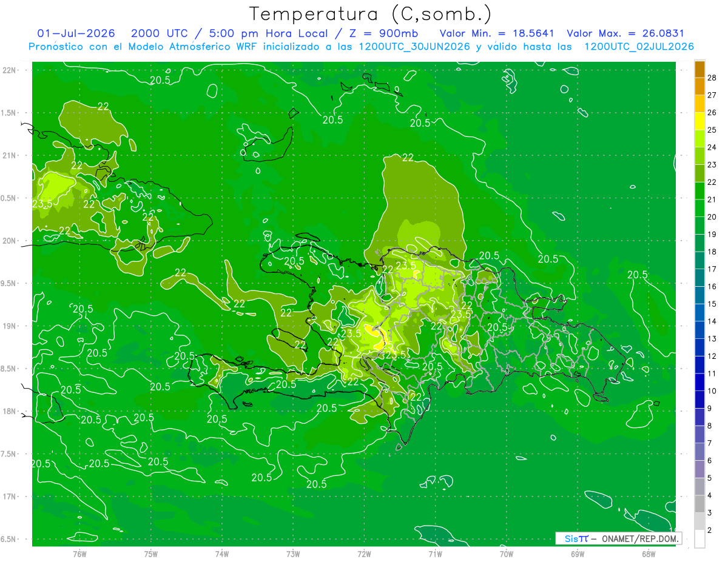The width and height of the screenshot is (728, 562).
Task: Click the "Valor Max. = 26.0831" readout
Action: tap(625, 33)
